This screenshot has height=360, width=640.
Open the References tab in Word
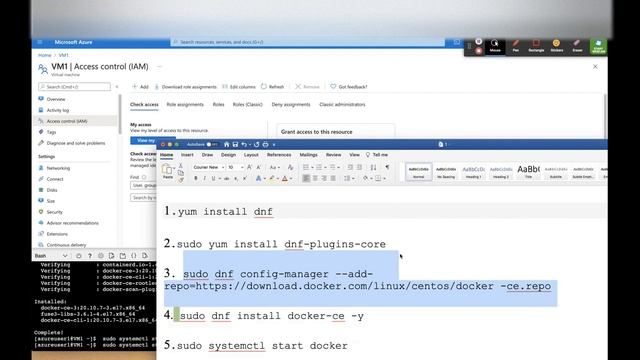[x=279, y=155]
